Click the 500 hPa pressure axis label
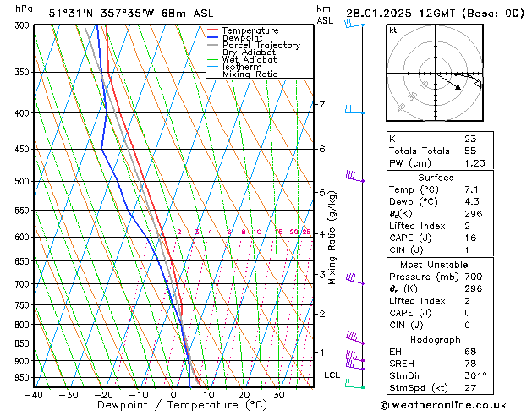The width and height of the screenshot is (532, 411). pyautogui.click(x=24, y=182)
